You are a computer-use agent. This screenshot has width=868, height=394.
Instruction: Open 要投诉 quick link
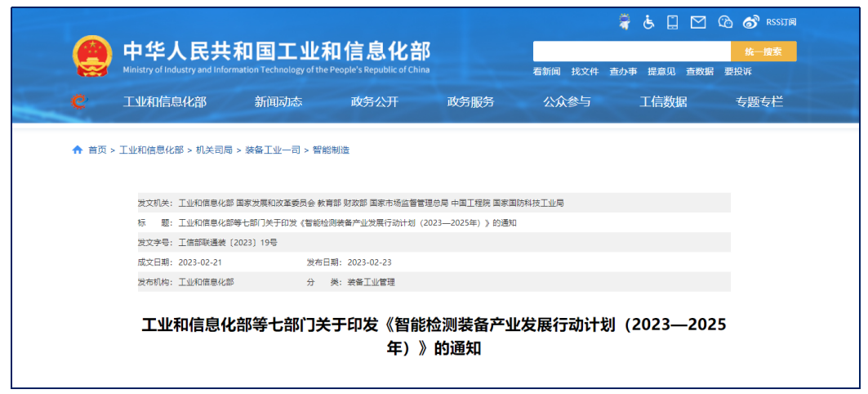point(738,71)
